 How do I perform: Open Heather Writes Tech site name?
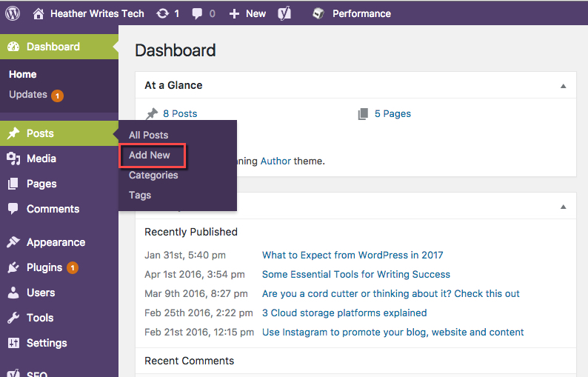point(97,14)
